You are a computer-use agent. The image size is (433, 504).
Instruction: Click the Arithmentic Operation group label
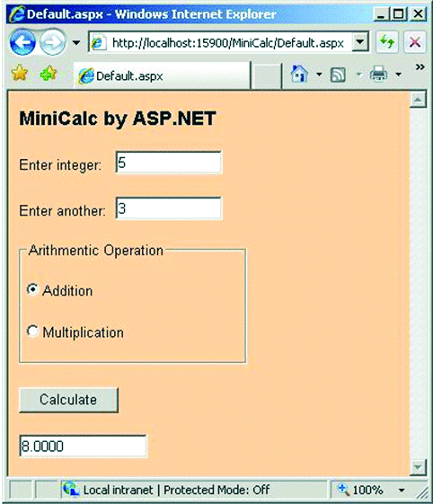pyautogui.click(x=96, y=251)
